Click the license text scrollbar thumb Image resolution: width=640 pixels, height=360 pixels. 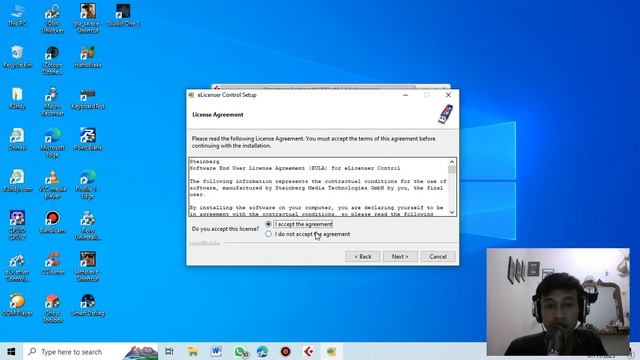coord(452,169)
